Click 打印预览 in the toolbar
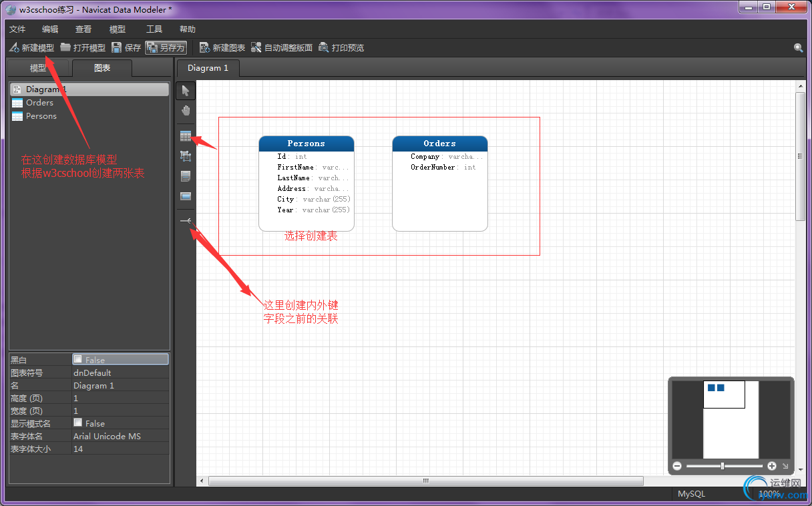The width and height of the screenshot is (812, 506). [x=341, y=48]
